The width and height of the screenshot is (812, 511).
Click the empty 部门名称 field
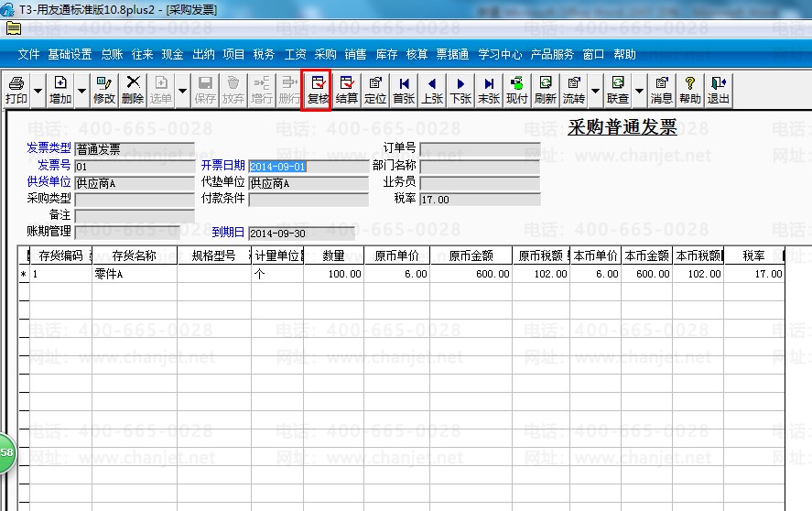480,167
